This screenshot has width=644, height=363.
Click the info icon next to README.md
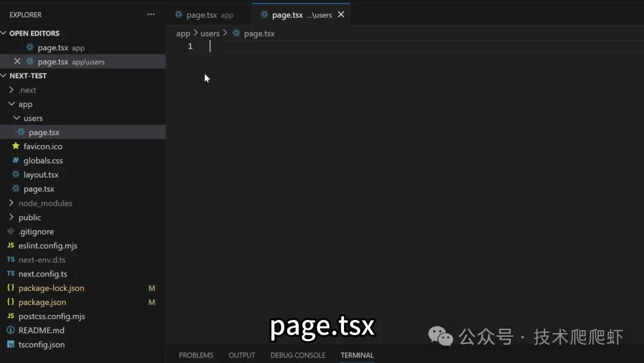[10, 330]
